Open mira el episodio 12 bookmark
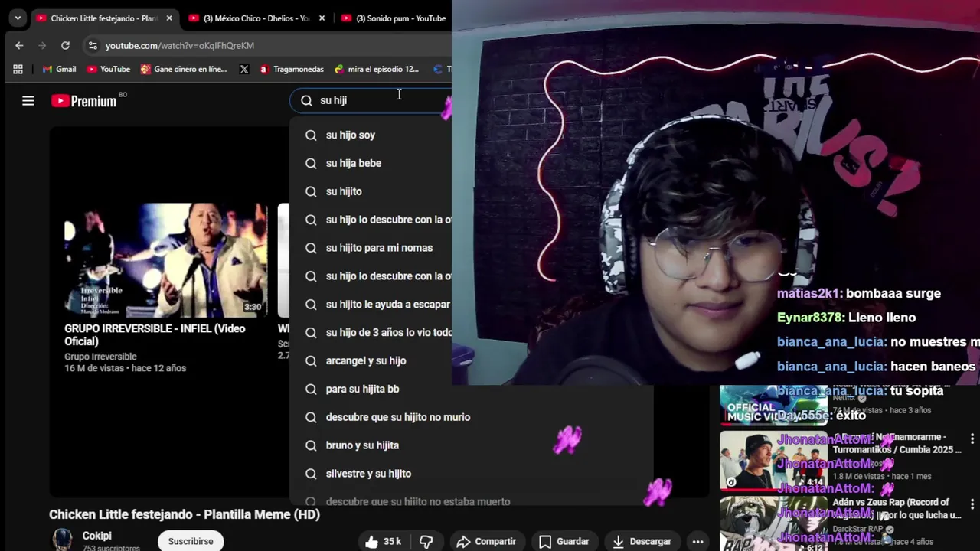 pyautogui.click(x=376, y=69)
